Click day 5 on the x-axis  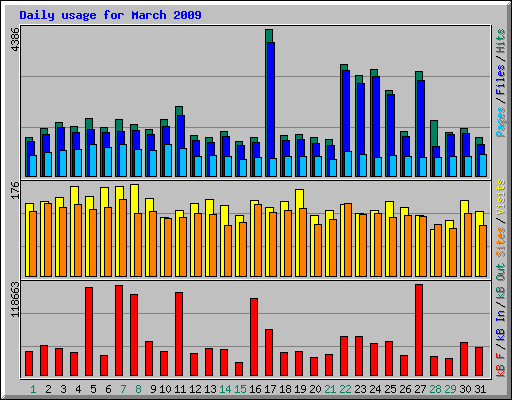point(93,389)
